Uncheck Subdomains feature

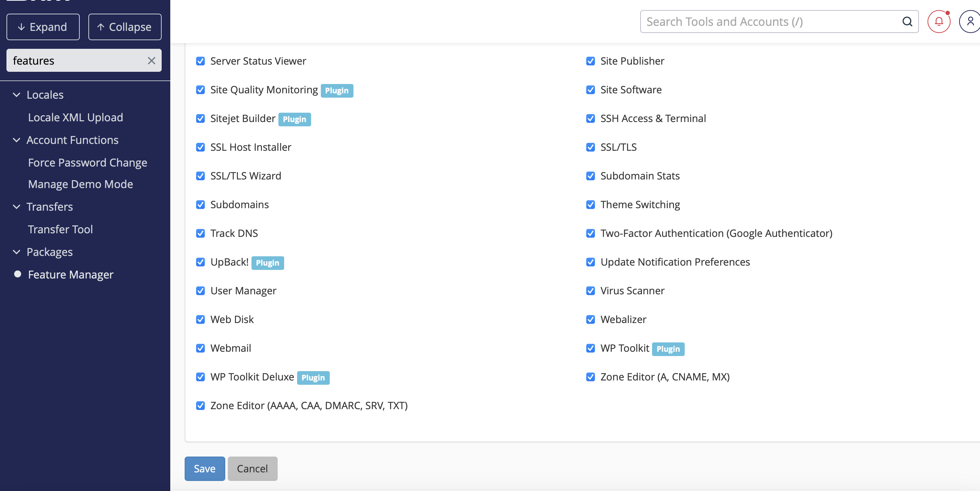pyautogui.click(x=200, y=205)
